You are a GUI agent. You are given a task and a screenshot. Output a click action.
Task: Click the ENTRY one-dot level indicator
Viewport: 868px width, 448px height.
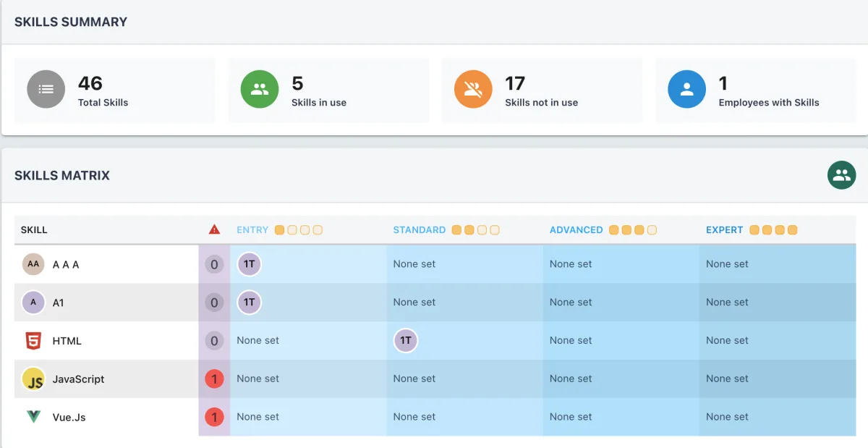[299, 230]
